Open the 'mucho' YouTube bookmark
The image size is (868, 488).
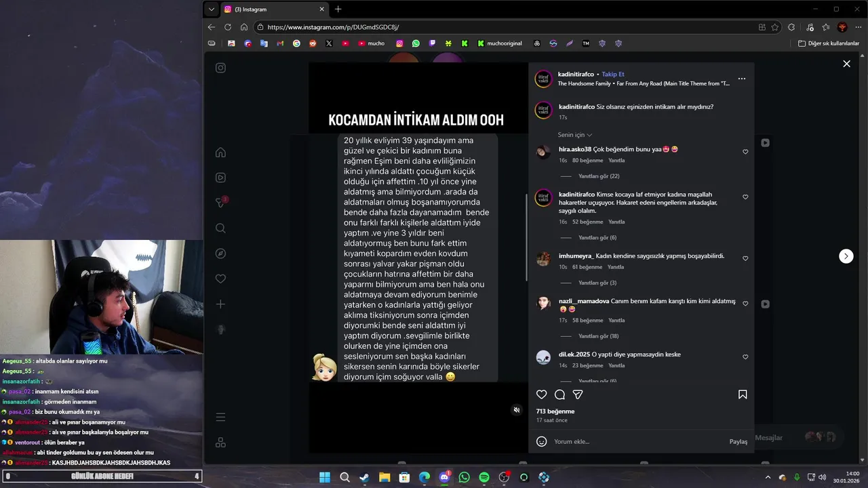[x=372, y=43]
